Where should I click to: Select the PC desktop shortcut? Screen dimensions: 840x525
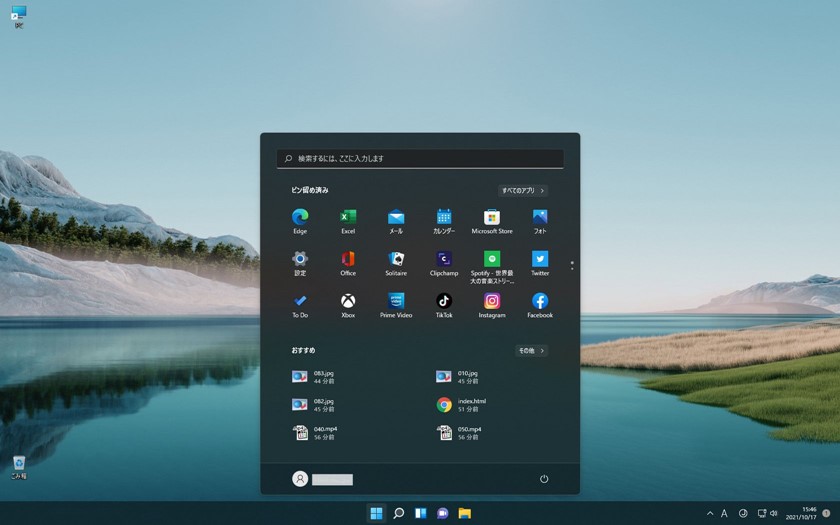click(19, 17)
